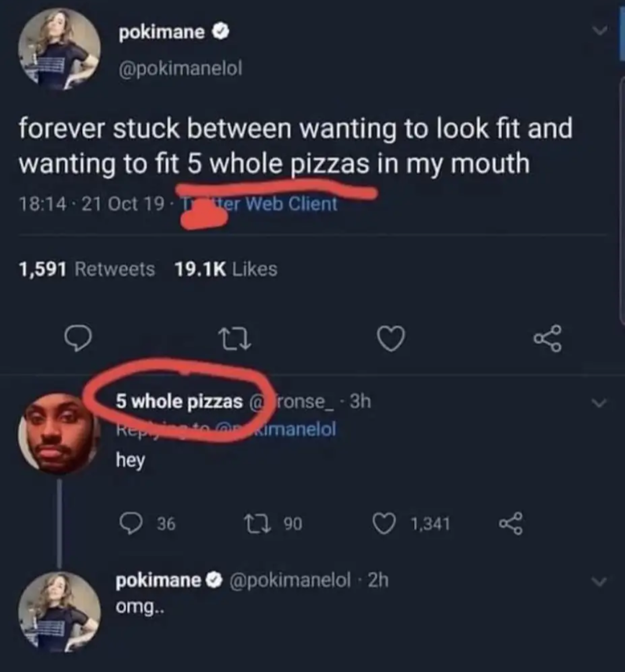Open '5 whole pizzas' display name profile

pyautogui.click(x=179, y=402)
